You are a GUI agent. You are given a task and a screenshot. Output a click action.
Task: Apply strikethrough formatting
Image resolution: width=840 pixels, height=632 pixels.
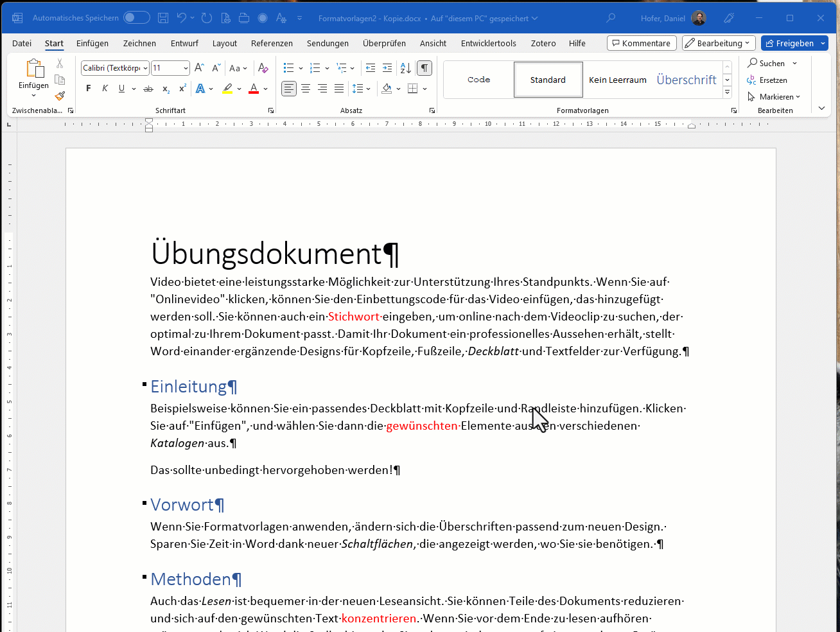pyautogui.click(x=148, y=89)
